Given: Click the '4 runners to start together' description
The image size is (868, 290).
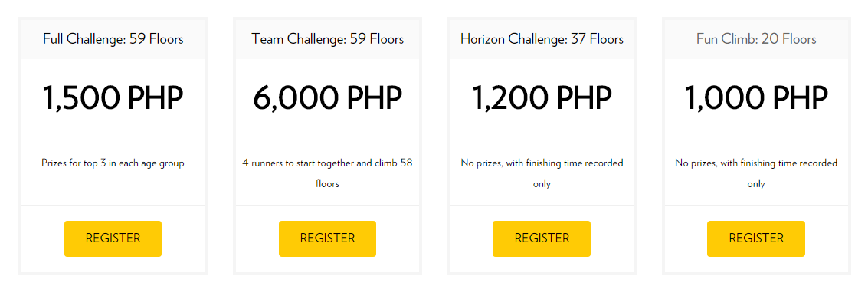Looking at the screenshot, I should tap(327, 173).
